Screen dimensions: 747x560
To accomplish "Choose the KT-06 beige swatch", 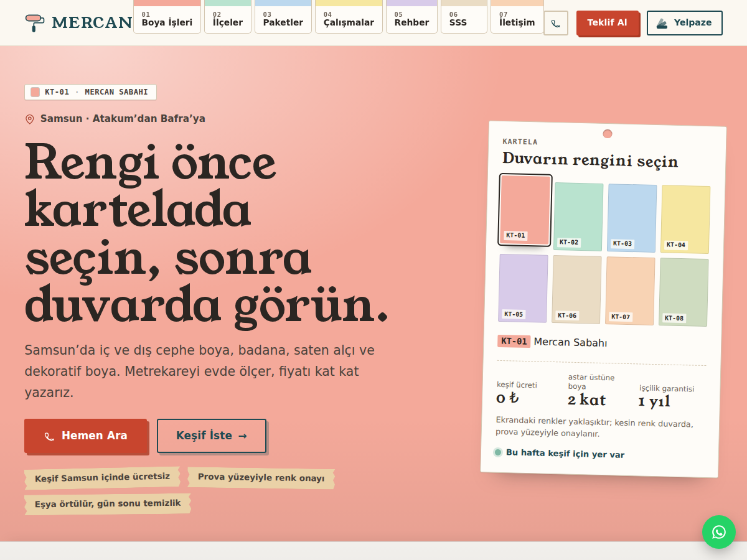I will click(x=576, y=289).
